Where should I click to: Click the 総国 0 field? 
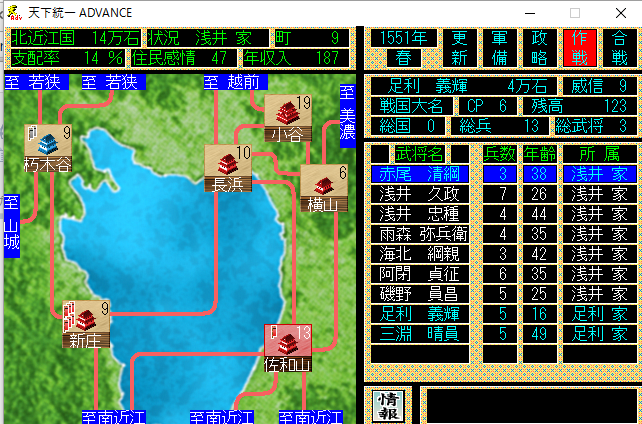[x=408, y=126]
